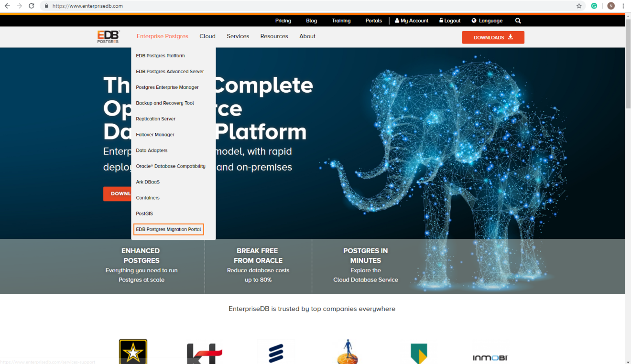Click the browser back arrow
This screenshot has width=631, height=364.
point(7,6)
